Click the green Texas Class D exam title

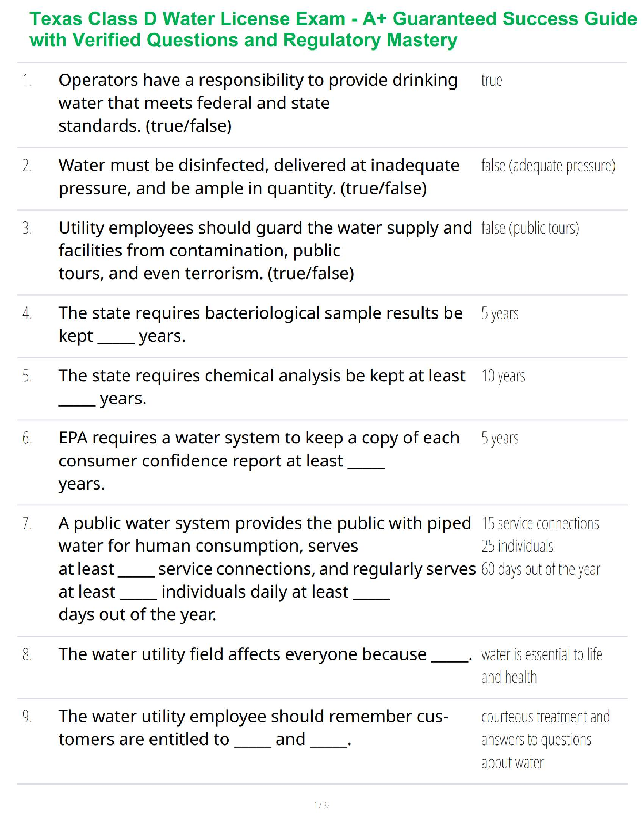333,29
